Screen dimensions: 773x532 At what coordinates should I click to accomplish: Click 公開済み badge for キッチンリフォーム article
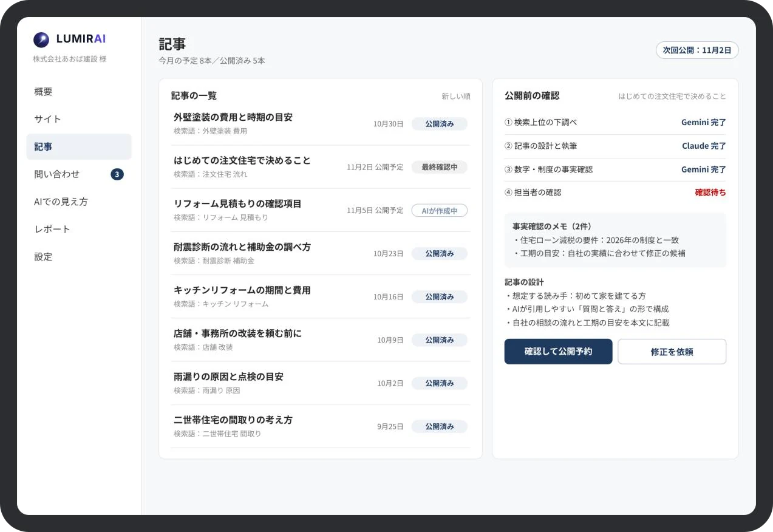click(440, 297)
